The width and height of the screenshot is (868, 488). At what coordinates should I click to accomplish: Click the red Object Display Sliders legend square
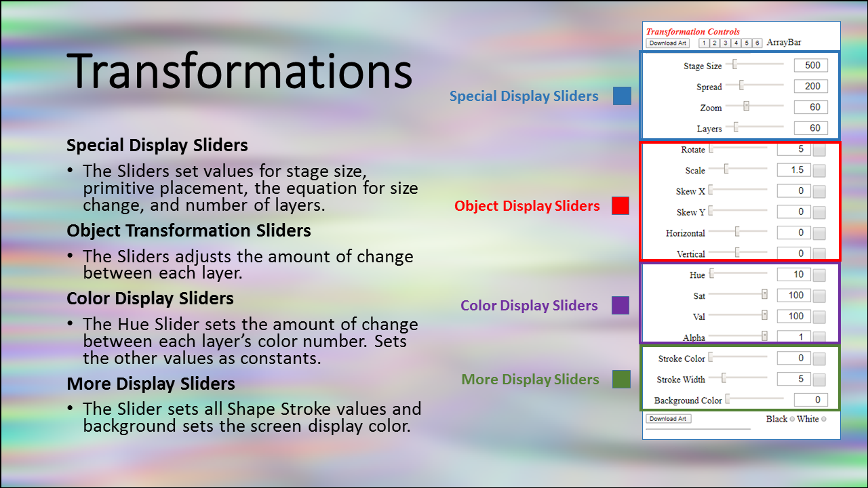click(x=620, y=205)
